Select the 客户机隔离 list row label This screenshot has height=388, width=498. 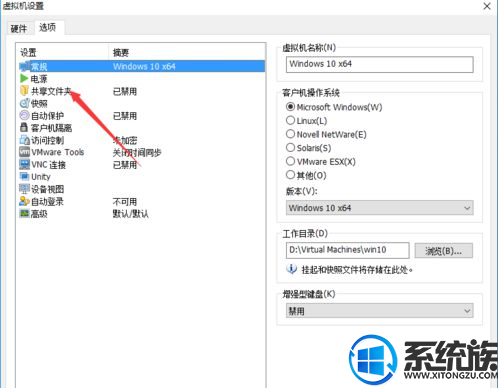tap(51, 128)
